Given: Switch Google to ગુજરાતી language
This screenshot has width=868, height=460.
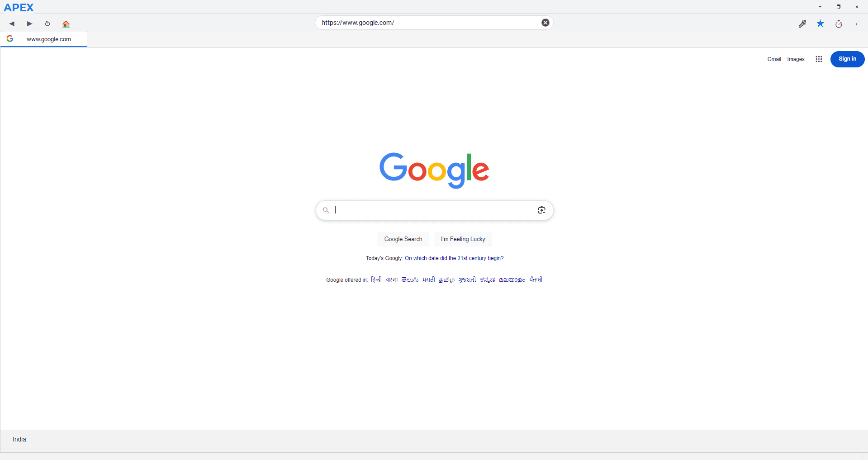Looking at the screenshot, I should [x=467, y=280].
